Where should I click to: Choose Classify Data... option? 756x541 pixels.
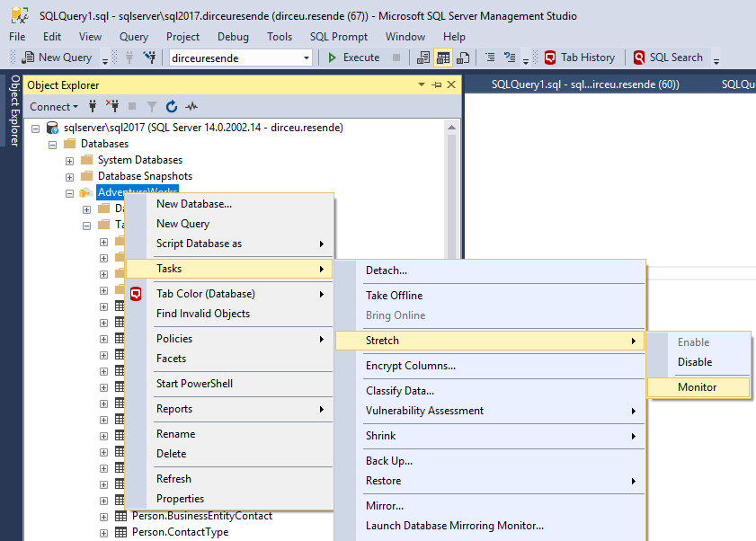(x=490, y=391)
